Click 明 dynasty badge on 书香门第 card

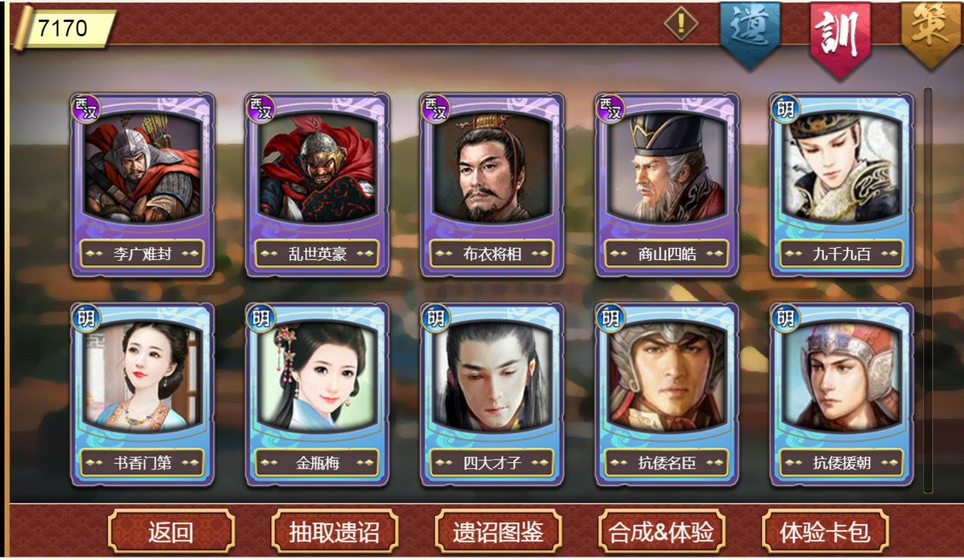pyautogui.click(x=86, y=318)
